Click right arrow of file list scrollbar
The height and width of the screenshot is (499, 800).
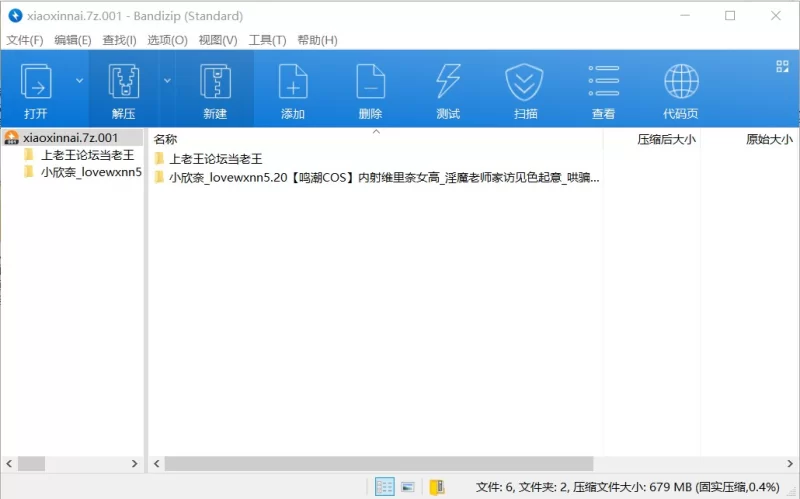coord(790,464)
